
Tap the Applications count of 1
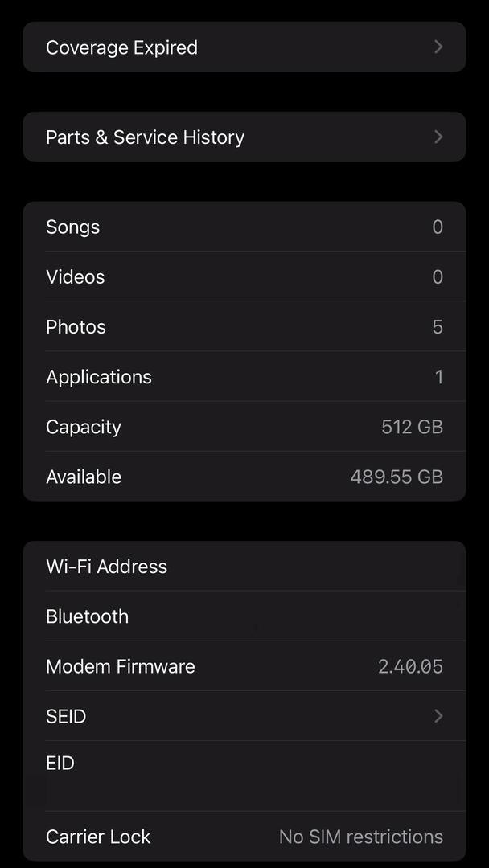438,377
